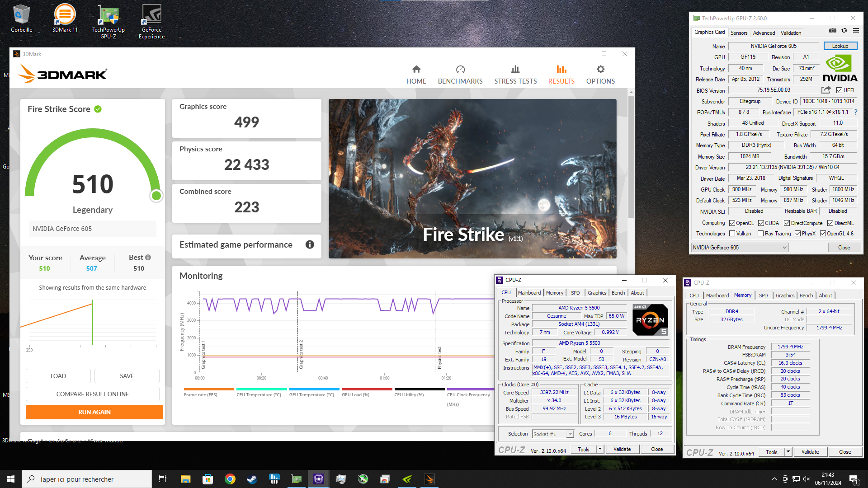Open 3DMark STRESS TESTS section
Viewport: 868px width, 488px height.
tap(515, 75)
